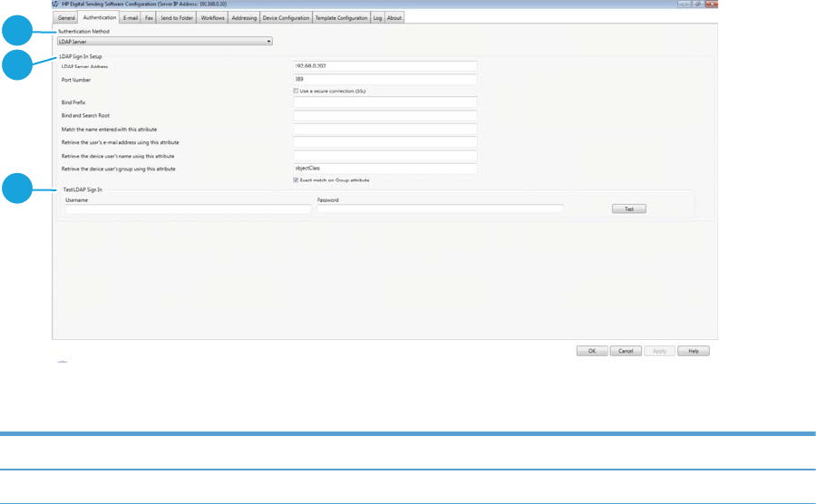Open the Fax tab
816x504 pixels.
click(149, 18)
